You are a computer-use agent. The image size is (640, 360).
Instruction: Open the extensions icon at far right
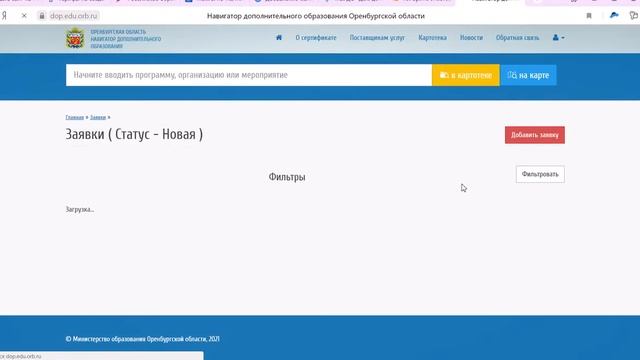click(634, 16)
